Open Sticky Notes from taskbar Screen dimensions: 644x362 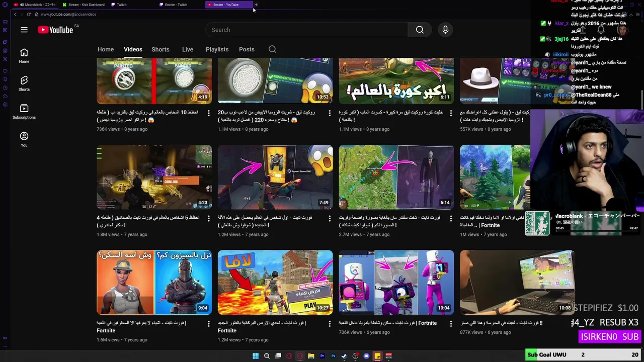[x=377, y=356]
